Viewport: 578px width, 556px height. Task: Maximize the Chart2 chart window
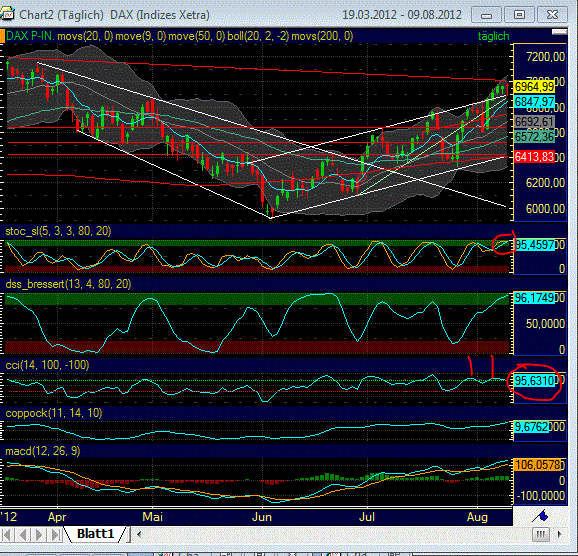[x=519, y=15]
